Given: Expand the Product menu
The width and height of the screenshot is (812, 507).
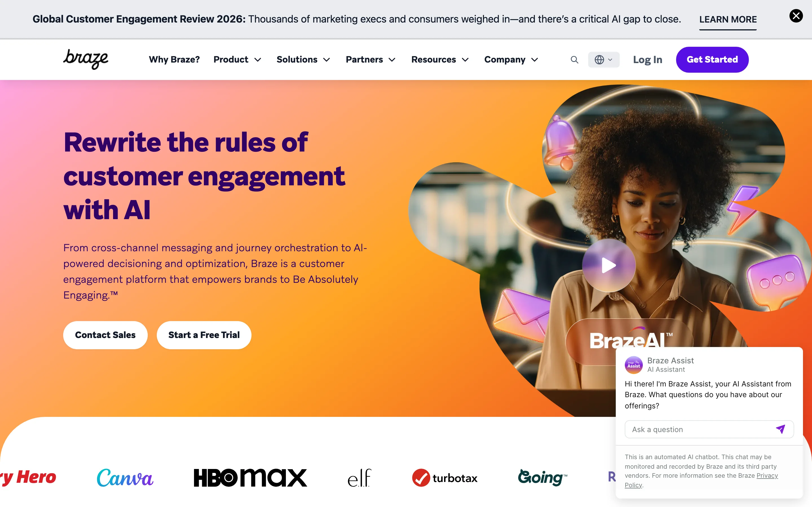Looking at the screenshot, I should tap(237, 60).
